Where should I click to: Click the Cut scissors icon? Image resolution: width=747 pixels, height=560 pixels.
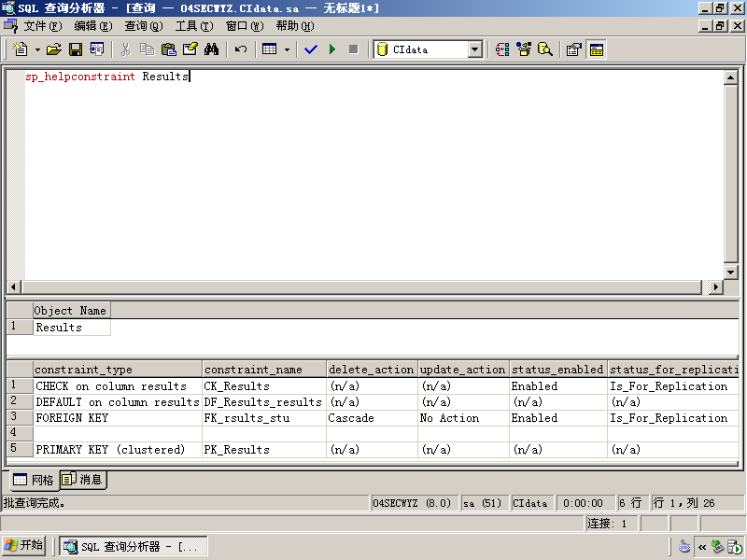[x=125, y=49]
